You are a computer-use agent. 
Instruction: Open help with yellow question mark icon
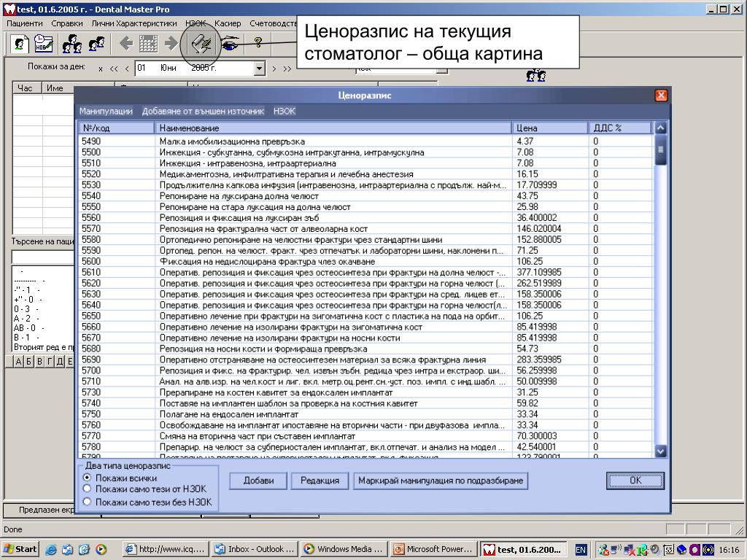(258, 43)
